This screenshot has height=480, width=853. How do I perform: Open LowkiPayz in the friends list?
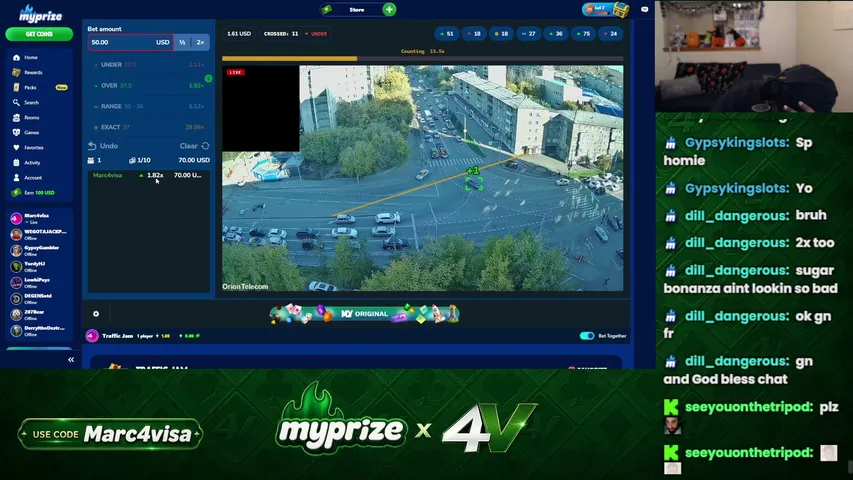(x=39, y=282)
